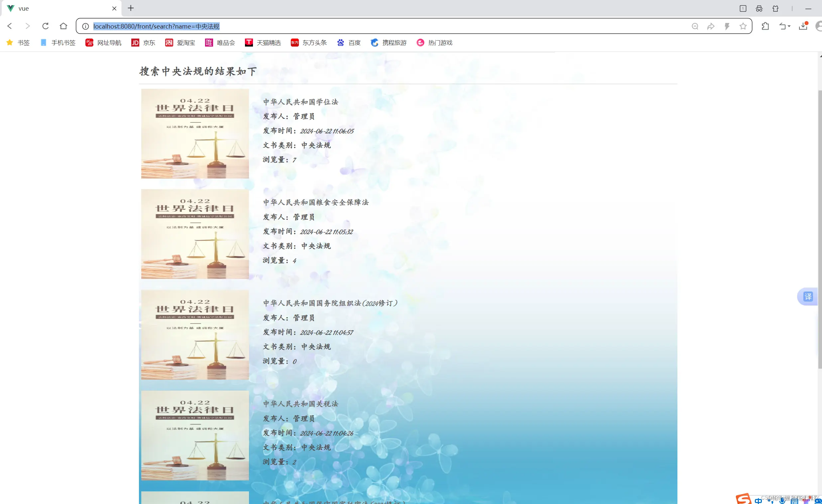Open the user profile avatar
The height and width of the screenshot is (504, 822).
point(819,26)
